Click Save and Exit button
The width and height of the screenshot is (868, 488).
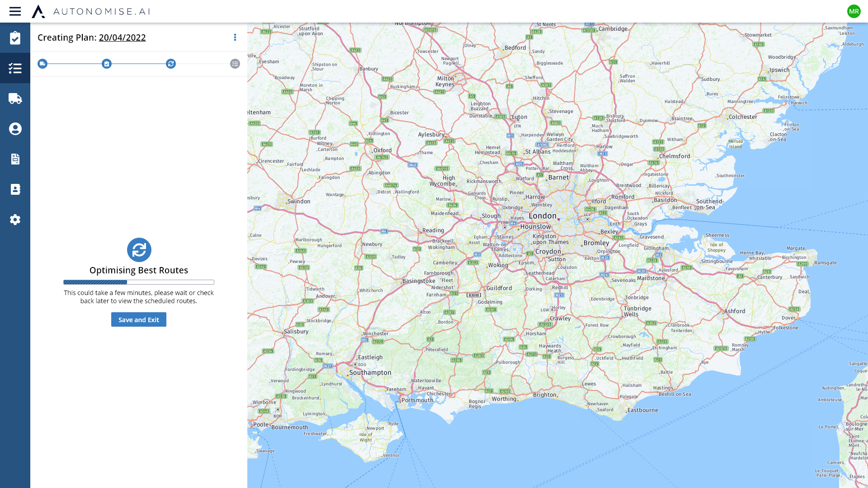coord(139,319)
